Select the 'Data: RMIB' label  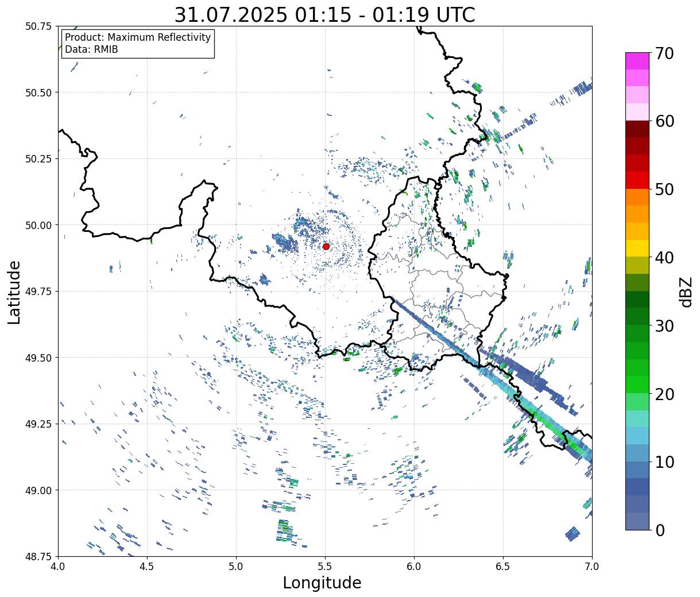(x=91, y=50)
